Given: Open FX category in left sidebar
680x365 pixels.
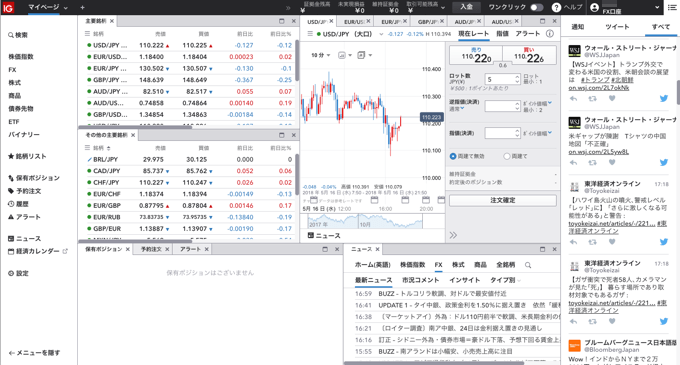Looking at the screenshot, I should [12, 70].
